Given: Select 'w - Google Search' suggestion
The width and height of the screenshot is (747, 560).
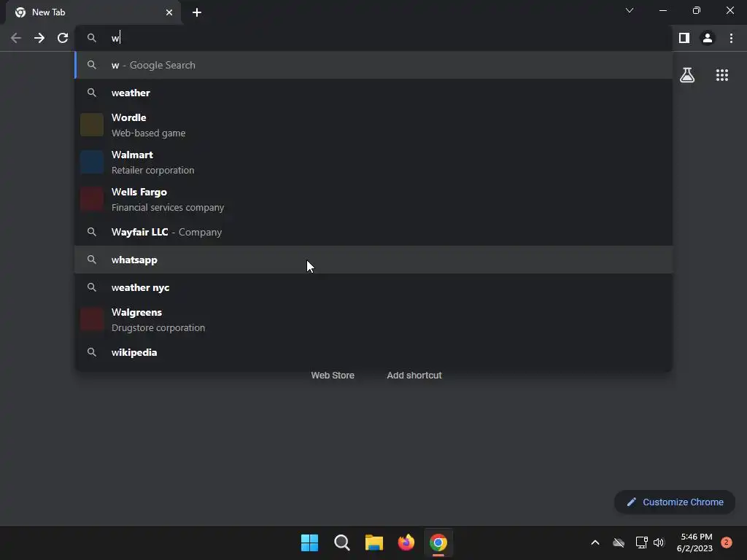Looking at the screenshot, I should pyautogui.click(x=373, y=65).
